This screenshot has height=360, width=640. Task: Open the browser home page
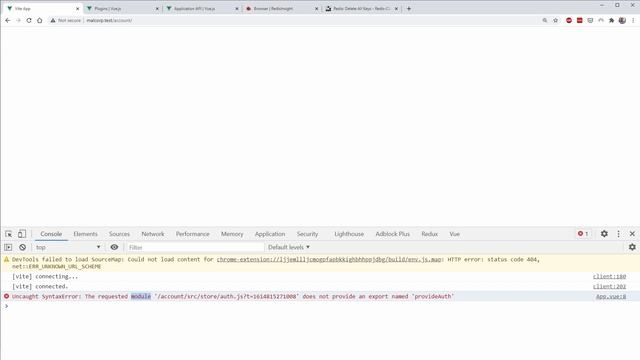(40, 20)
